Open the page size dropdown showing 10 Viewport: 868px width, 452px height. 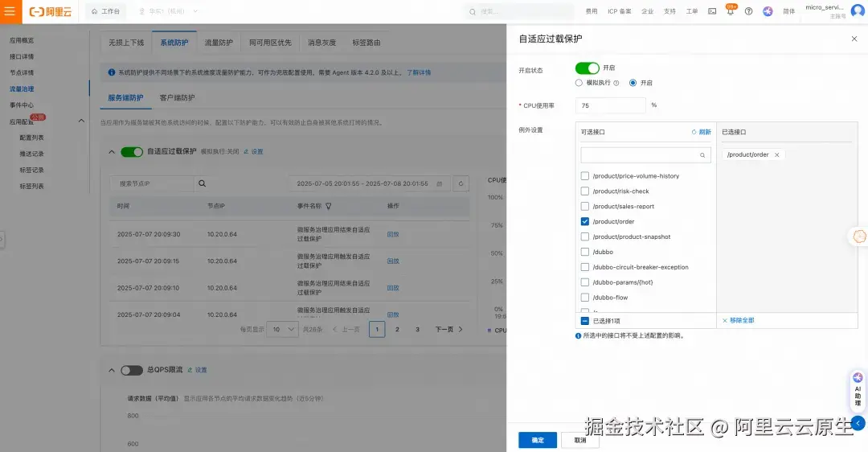(x=282, y=329)
